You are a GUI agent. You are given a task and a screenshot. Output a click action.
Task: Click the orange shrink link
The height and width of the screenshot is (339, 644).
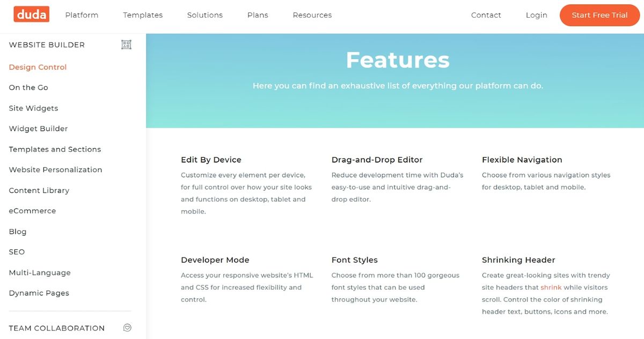[x=551, y=287]
